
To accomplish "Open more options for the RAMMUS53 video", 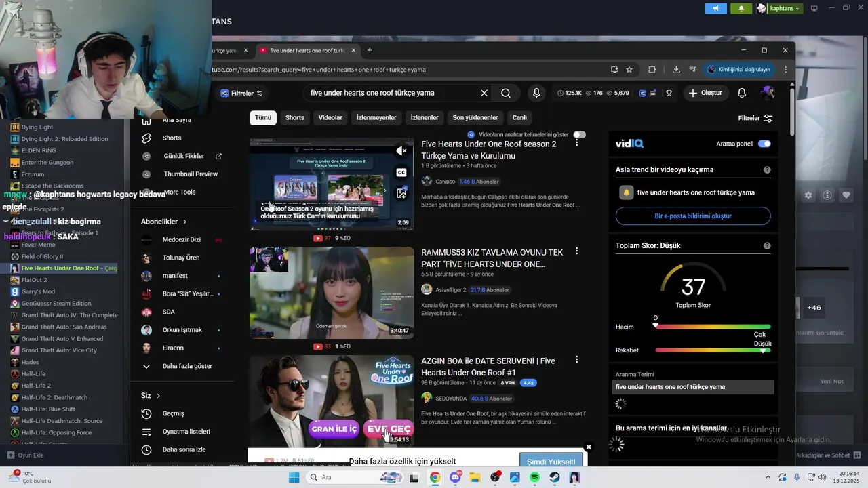I will point(577,251).
